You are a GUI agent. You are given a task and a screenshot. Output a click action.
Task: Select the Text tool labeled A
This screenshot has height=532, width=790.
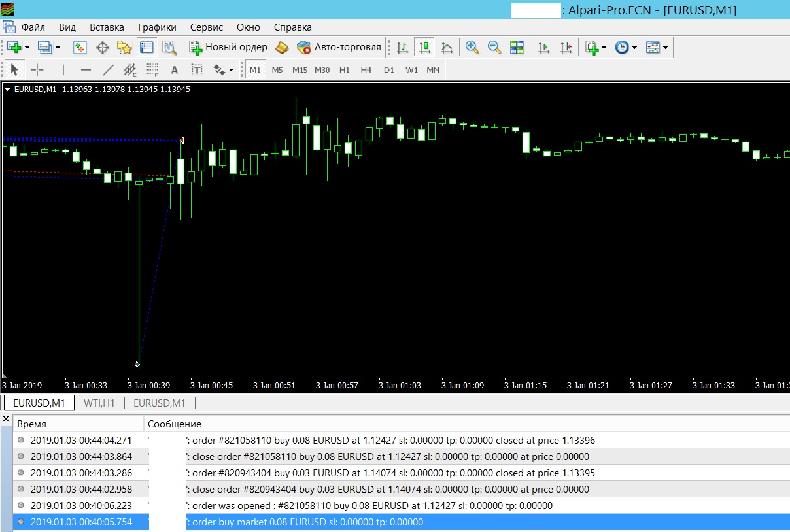click(x=175, y=69)
